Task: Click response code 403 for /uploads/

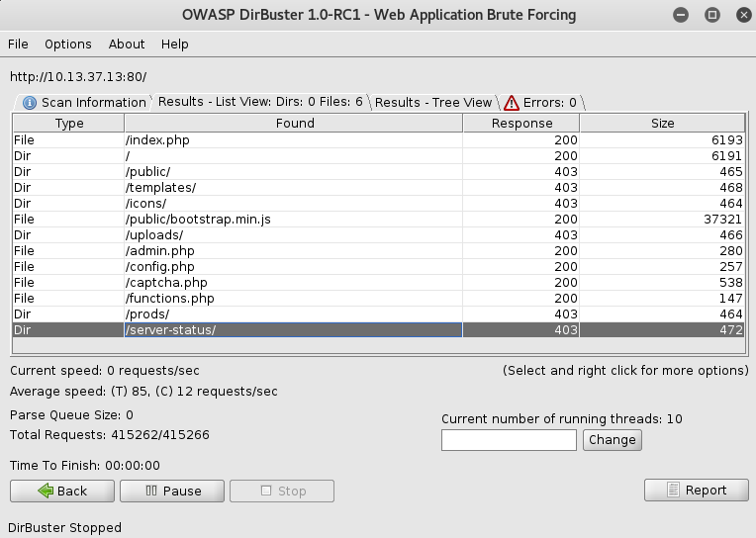Action: (x=566, y=235)
